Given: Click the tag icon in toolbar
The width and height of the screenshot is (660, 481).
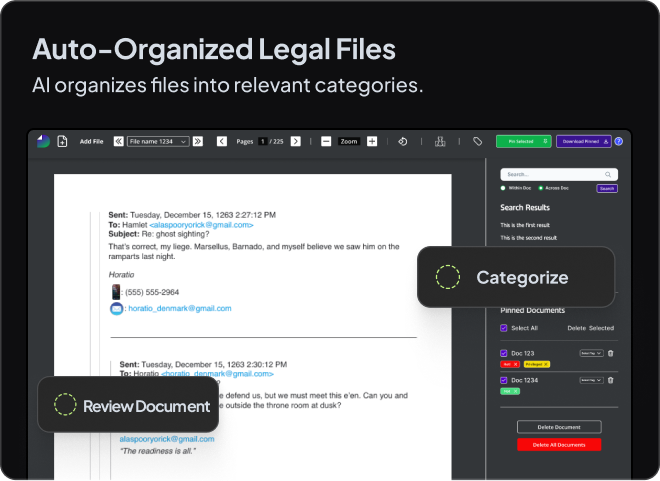Looking at the screenshot, I should (x=477, y=142).
